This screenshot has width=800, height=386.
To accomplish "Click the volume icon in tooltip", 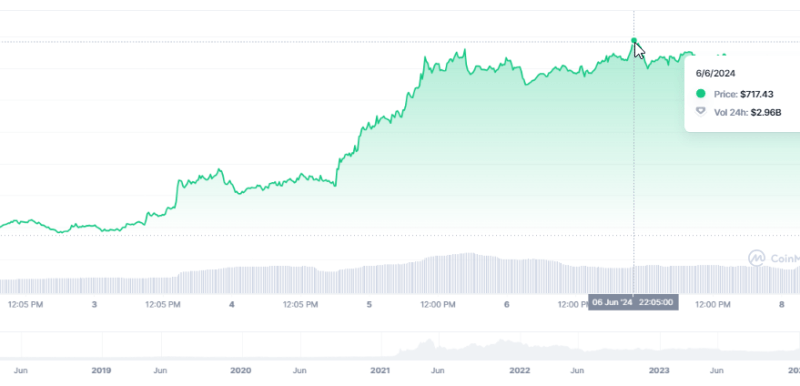I will click(701, 112).
